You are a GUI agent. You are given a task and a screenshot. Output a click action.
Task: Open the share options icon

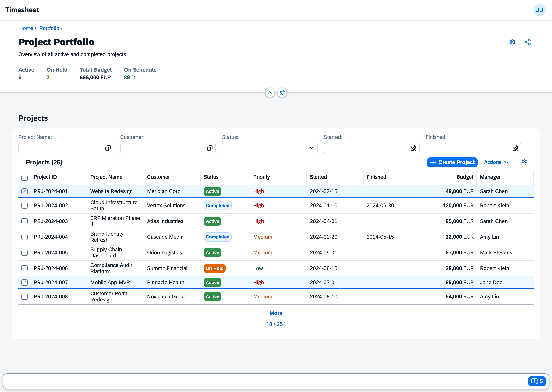coord(527,42)
